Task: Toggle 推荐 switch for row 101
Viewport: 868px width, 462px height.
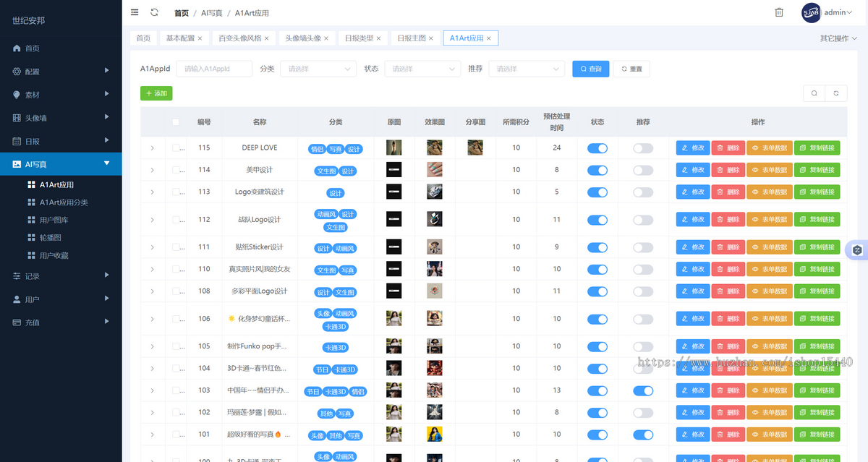Action: [643, 435]
